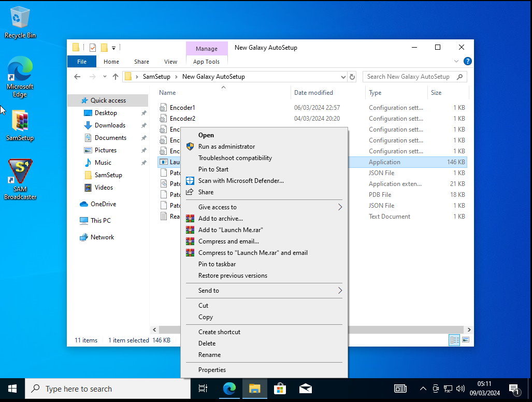Click the SamSetup archive desktop icon
The height and width of the screenshot is (402, 532).
point(20,125)
